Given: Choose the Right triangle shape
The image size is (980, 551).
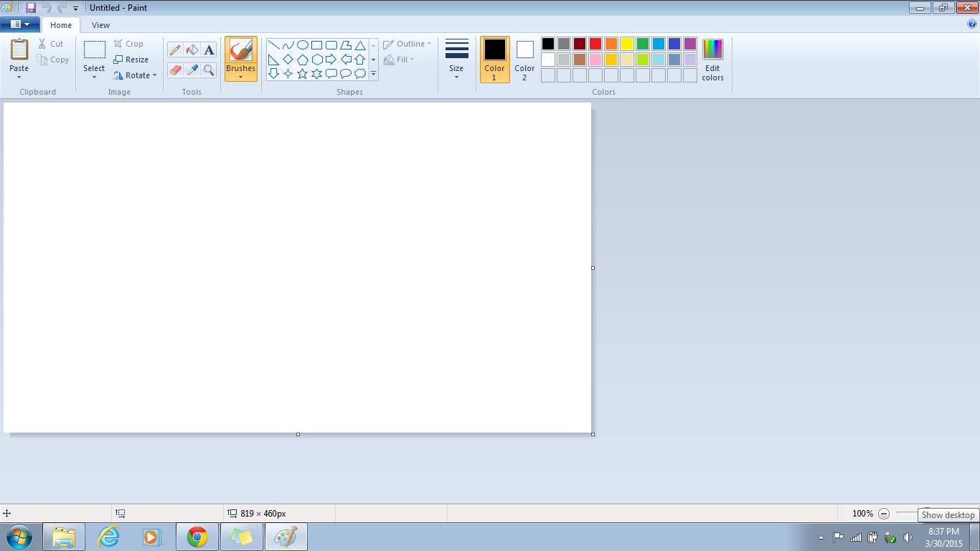Looking at the screenshot, I should (x=273, y=60).
